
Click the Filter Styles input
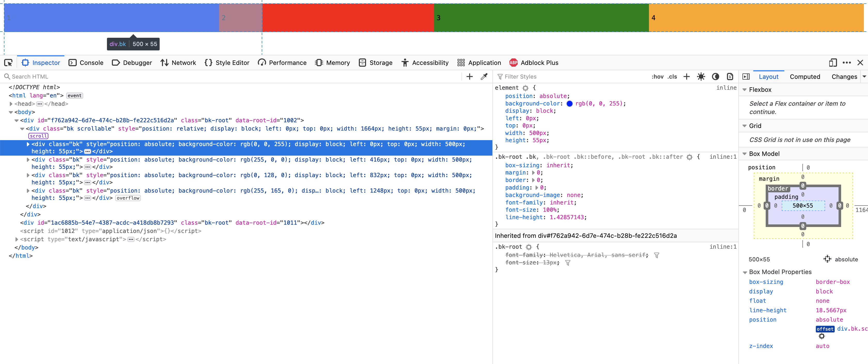(573, 77)
